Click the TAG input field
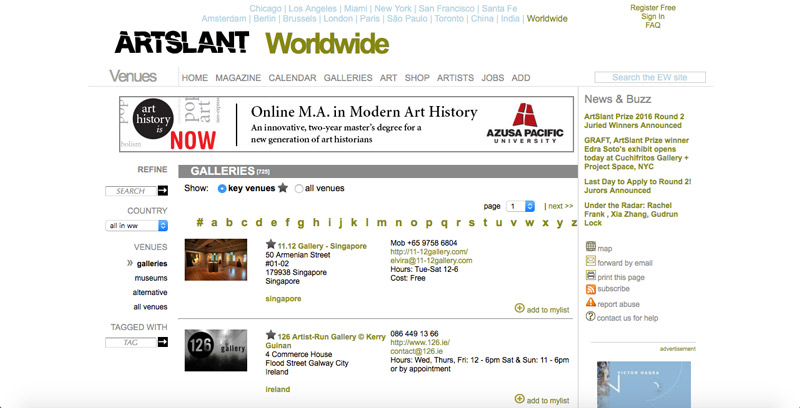The height and width of the screenshot is (408, 800). point(131,342)
